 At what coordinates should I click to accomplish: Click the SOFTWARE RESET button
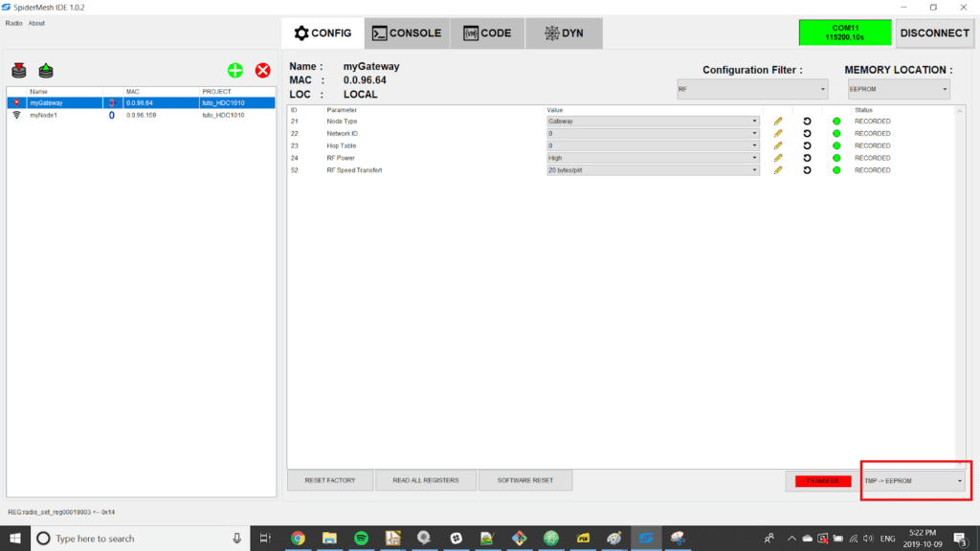coord(525,480)
